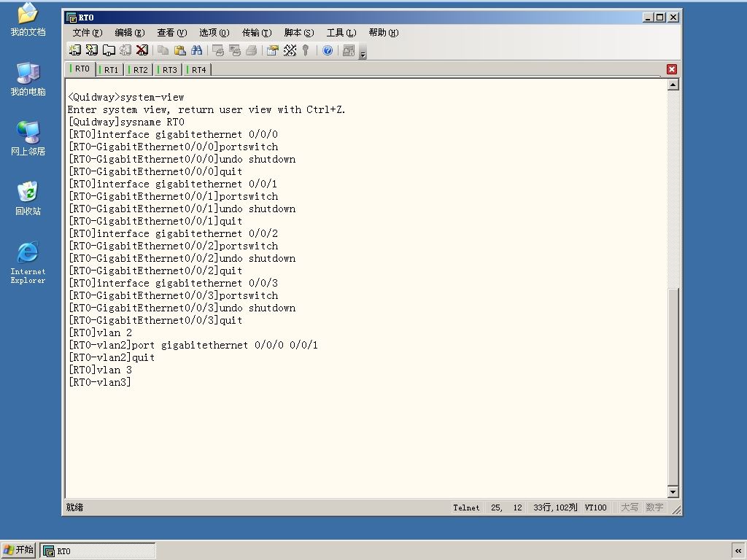The height and width of the screenshot is (560, 747).
Task: Click 'VT100' in the status bar
Action: tap(595, 507)
